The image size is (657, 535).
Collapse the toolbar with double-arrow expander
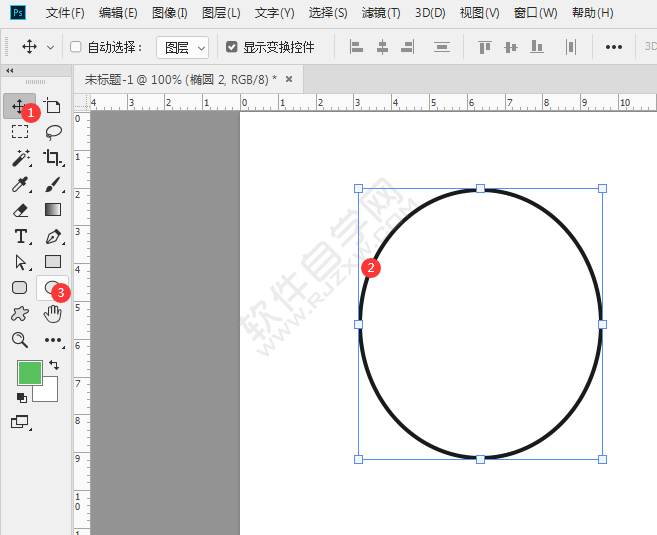click(9, 70)
